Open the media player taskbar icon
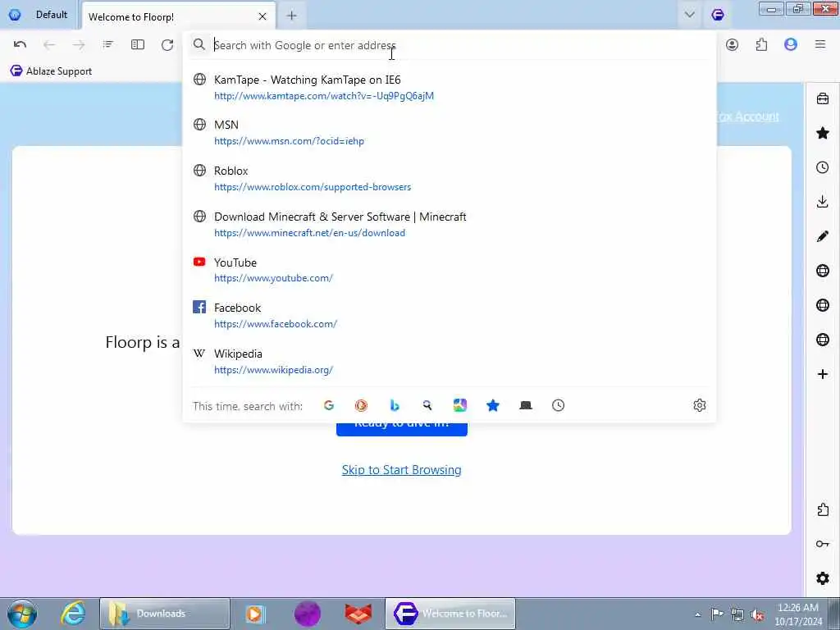The image size is (840, 630). point(256,614)
